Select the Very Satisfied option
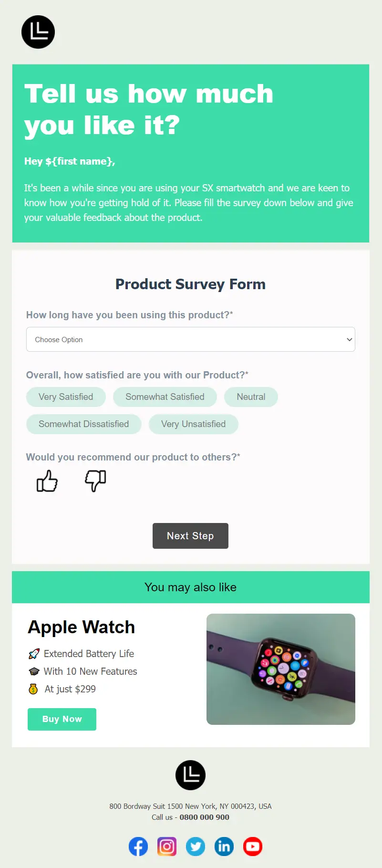The height and width of the screenshot is (868, 382). point(66,397)
